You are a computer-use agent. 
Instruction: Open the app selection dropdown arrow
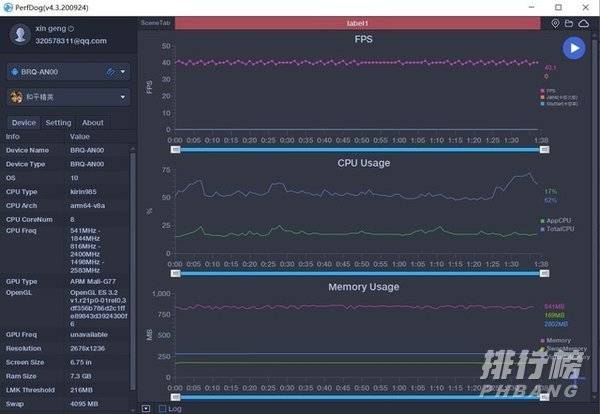click(x=122, y=97)
